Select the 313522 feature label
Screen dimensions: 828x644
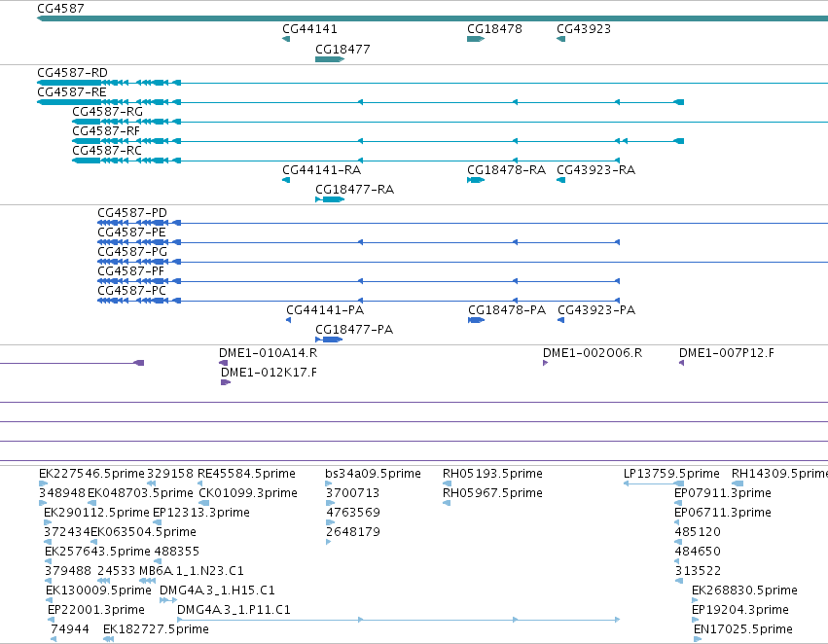[x=698, y=571]
